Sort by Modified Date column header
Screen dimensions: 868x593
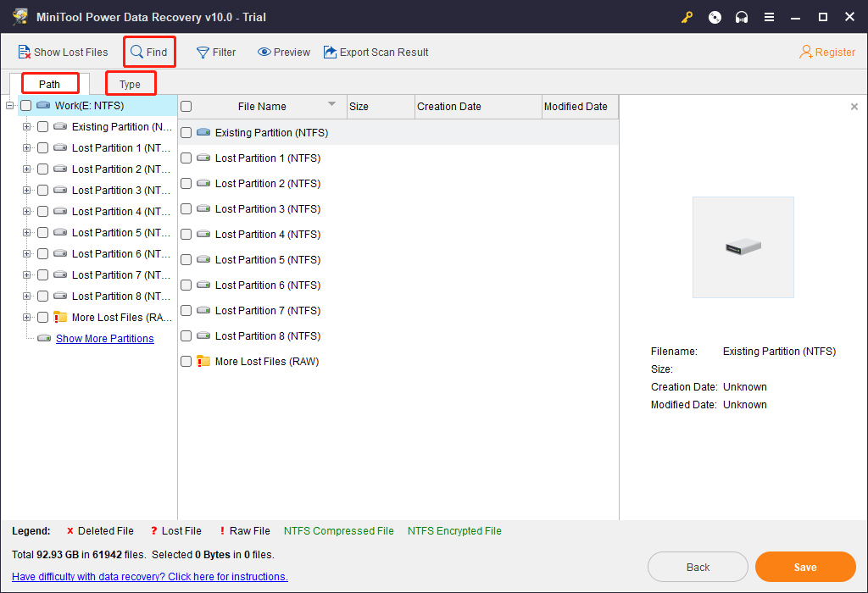coord(580,106)
